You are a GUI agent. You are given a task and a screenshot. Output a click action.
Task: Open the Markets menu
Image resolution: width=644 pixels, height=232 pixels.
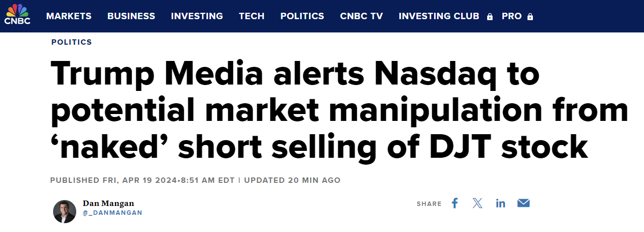pyautogui.click(x=69, y=16)
